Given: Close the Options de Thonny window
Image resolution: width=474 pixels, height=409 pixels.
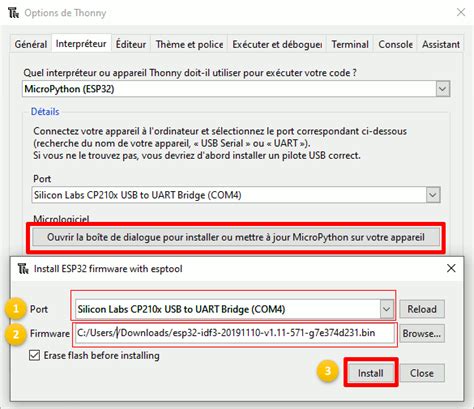Looking at the screenshot, I should tap(461, 12).
